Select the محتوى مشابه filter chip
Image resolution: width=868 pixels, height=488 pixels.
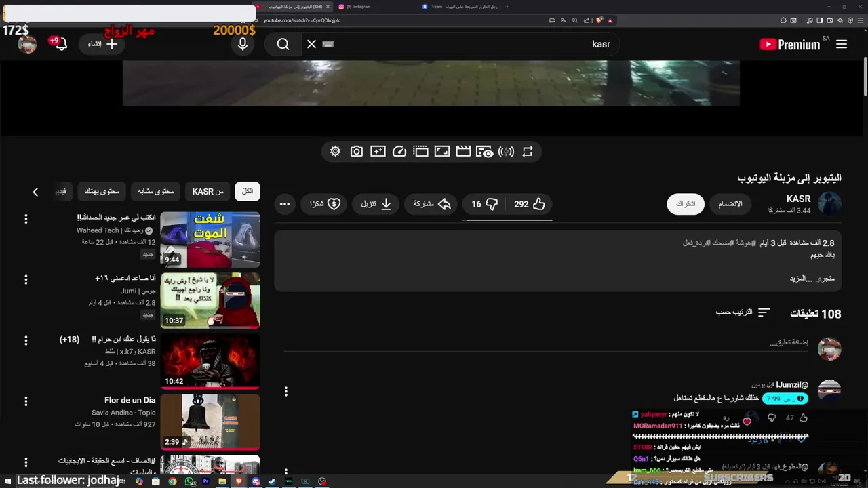[x=155, y=192]
